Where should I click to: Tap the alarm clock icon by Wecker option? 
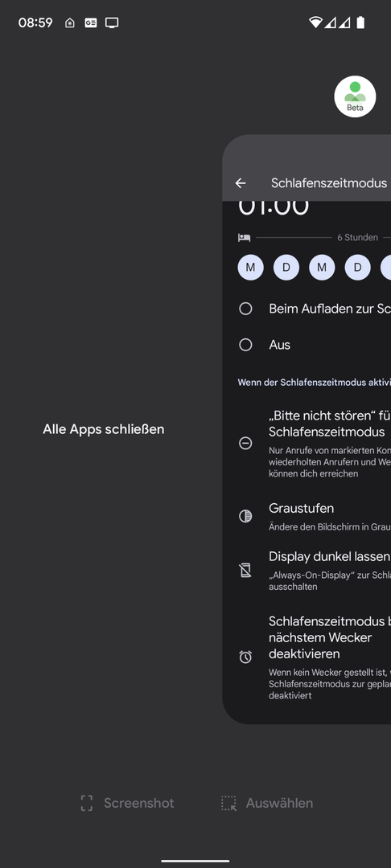(x=245, y=657)
